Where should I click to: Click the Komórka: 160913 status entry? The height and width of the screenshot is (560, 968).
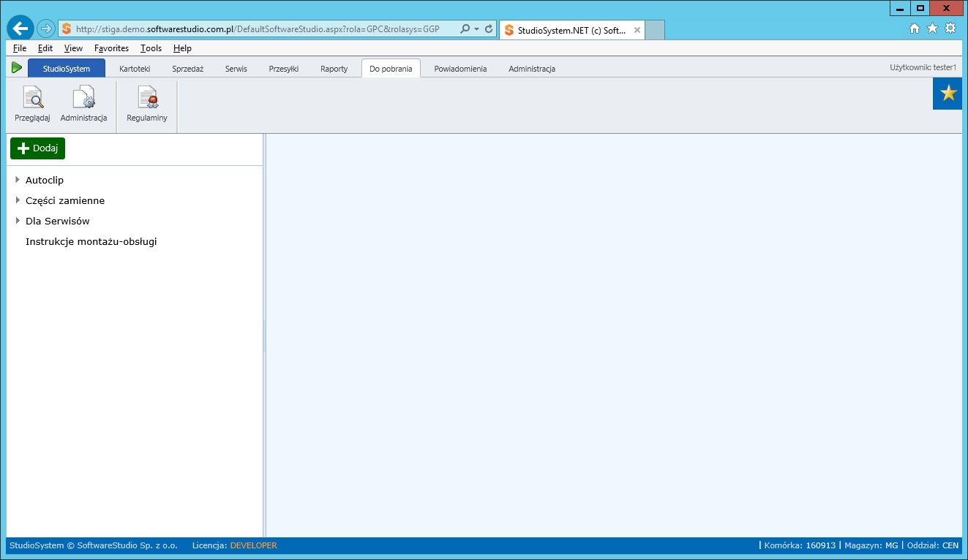point(800,545)
